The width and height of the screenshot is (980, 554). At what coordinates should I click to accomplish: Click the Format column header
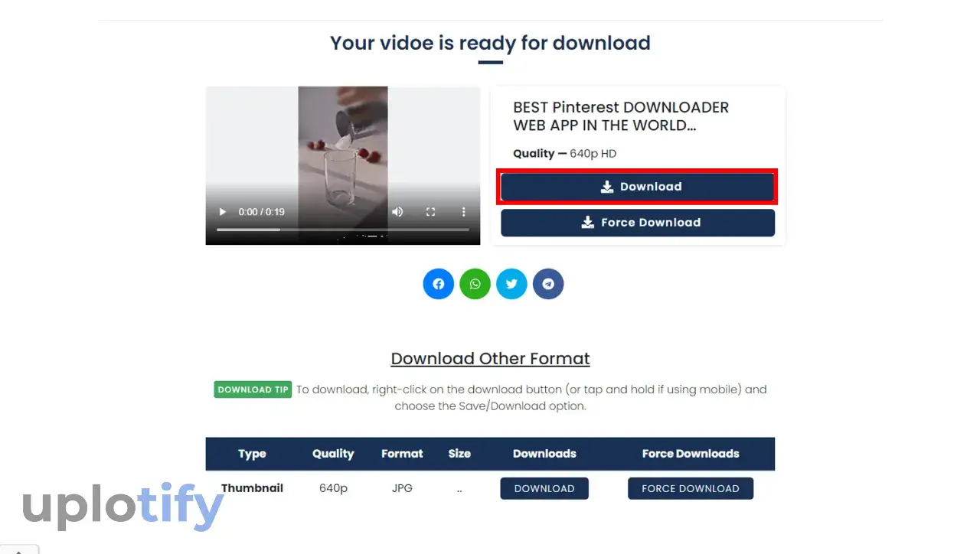tap(402, 454)
